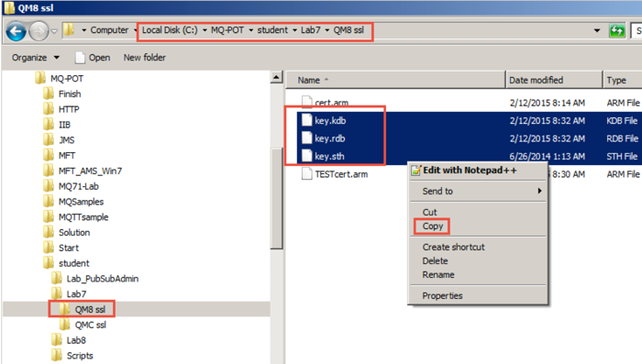This screenshot has width=642, height=364.
Task: Click the key.kdb file icon
Action: pos(306,120)
